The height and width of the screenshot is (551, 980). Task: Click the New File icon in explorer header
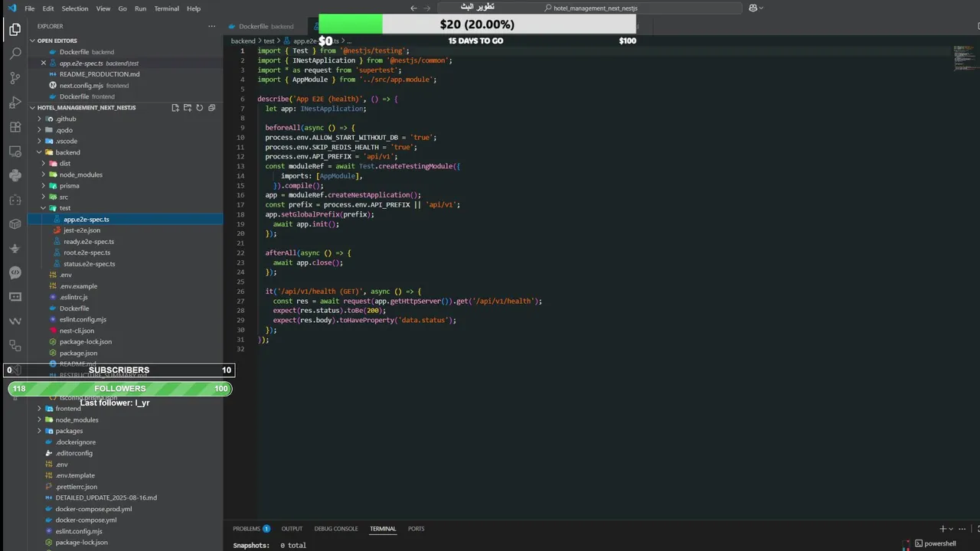[175, 108]
